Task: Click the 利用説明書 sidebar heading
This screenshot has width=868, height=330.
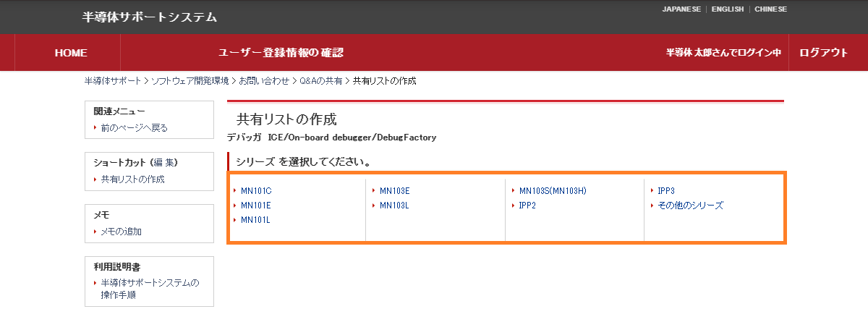Action: [x=117, y=267]
